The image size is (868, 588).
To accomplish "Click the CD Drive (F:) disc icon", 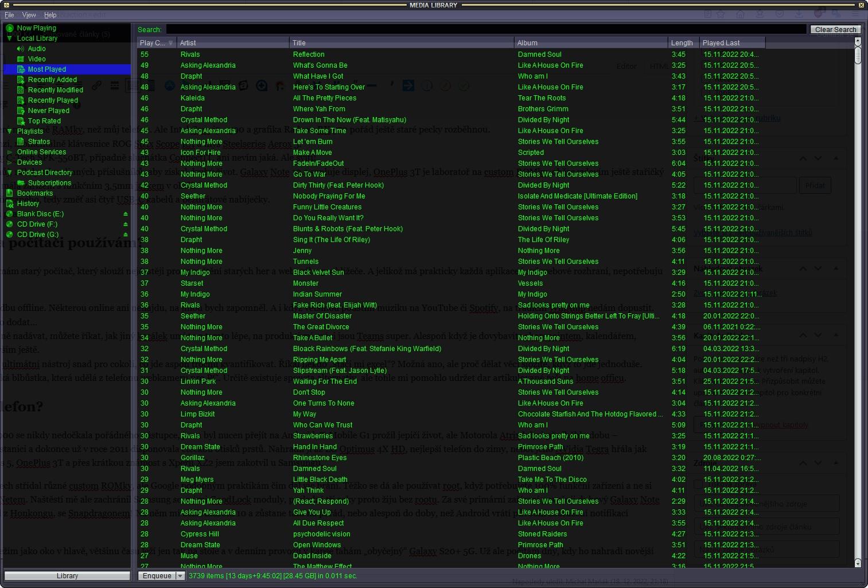I will click(10, 224).
